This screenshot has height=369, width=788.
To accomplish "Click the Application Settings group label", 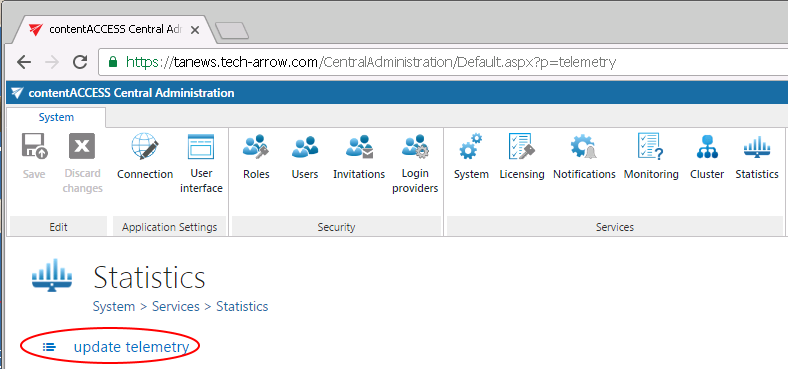I will pyautogui.click(x=169, y=227).
